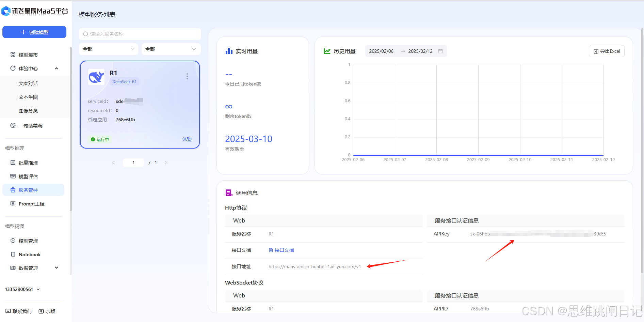The width and height of the screenshot is (644, 322).
Task: Click the APIKey value
Action: (538, 234)
